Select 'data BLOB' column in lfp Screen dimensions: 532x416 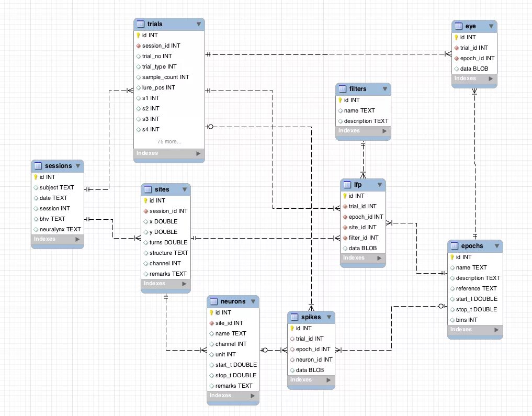click(363, 249)
